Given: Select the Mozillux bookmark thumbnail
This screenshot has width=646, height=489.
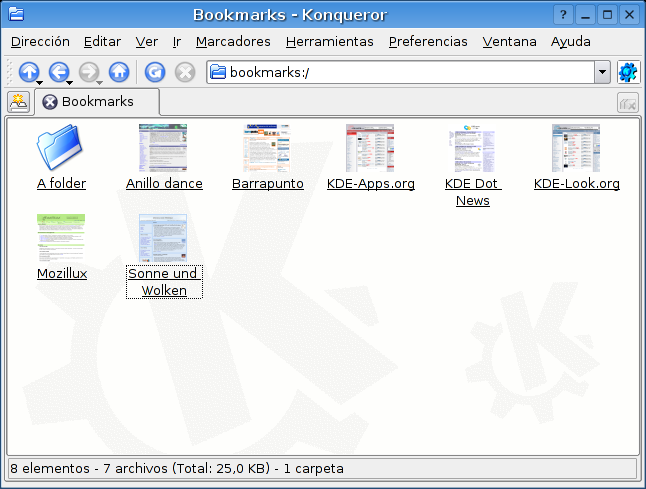Looking at the screenshot, I should coord(61,238).
